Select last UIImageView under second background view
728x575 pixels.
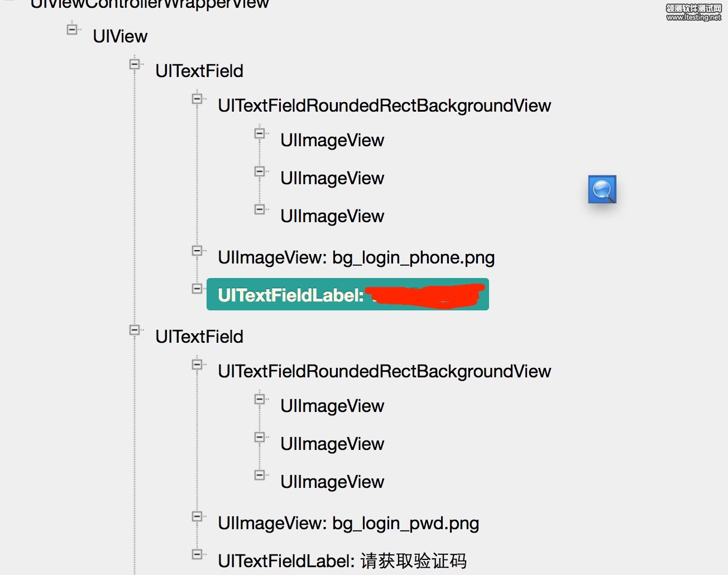(x=332, y=482)
